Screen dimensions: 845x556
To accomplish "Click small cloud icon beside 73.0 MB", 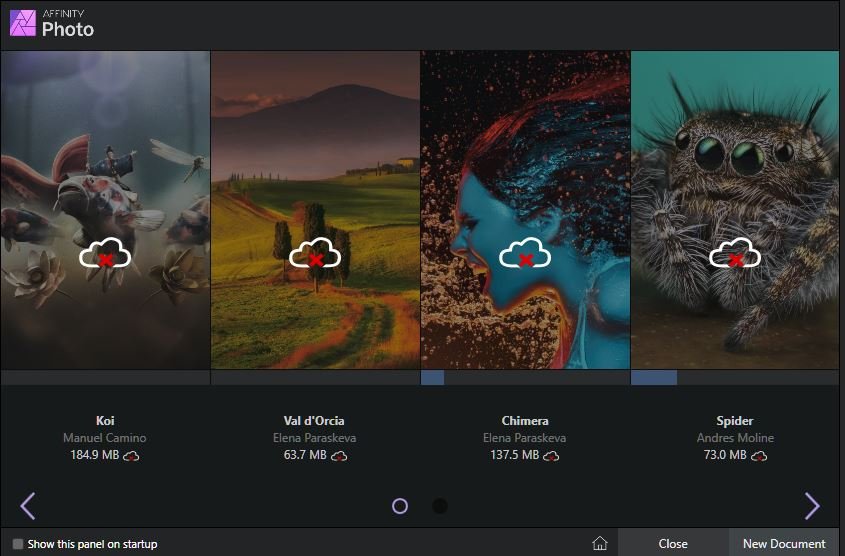I will coord(759,456).
